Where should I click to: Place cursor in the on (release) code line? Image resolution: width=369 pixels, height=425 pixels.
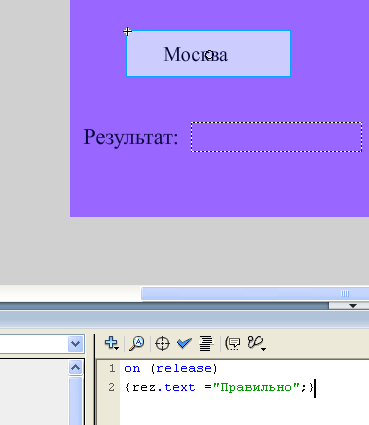coord(171,369)
